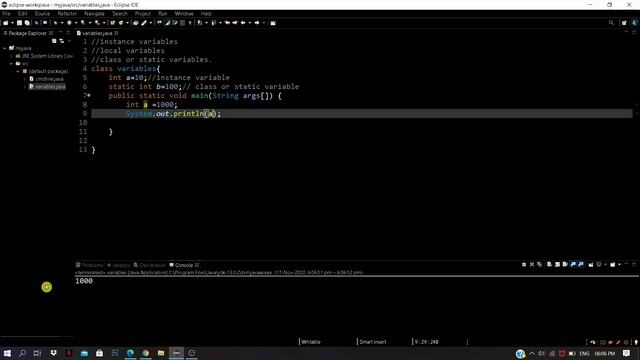Screen dimensions: 640x360
Task: Switch to the Problems tab
Action: [x=89, y=265]
